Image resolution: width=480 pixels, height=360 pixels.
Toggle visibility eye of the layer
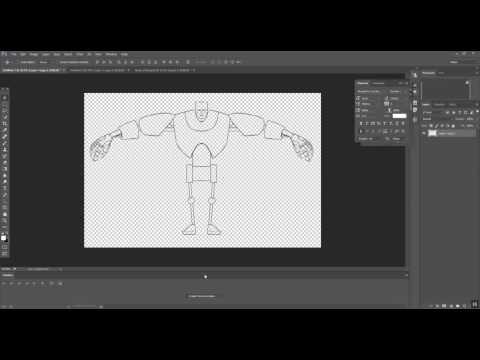[424, 133]
